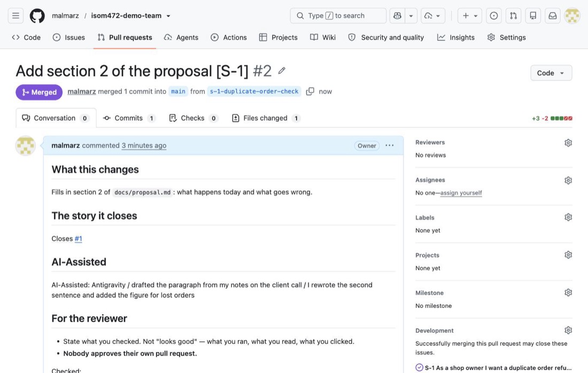Open the repositories icon in header
The image size is (588, 373).
533,15
